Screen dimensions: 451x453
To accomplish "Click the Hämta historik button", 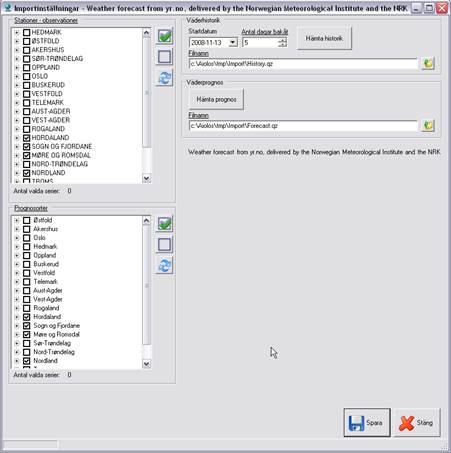I will 324,38.
